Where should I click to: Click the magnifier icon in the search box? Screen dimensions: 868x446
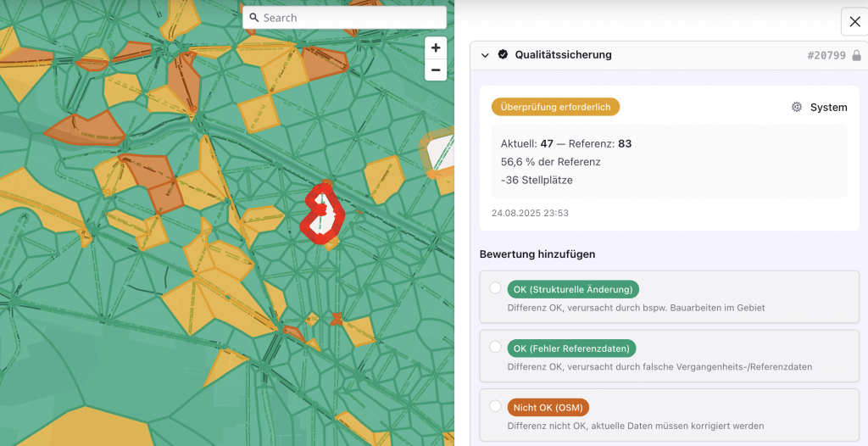tap(253, 18)
